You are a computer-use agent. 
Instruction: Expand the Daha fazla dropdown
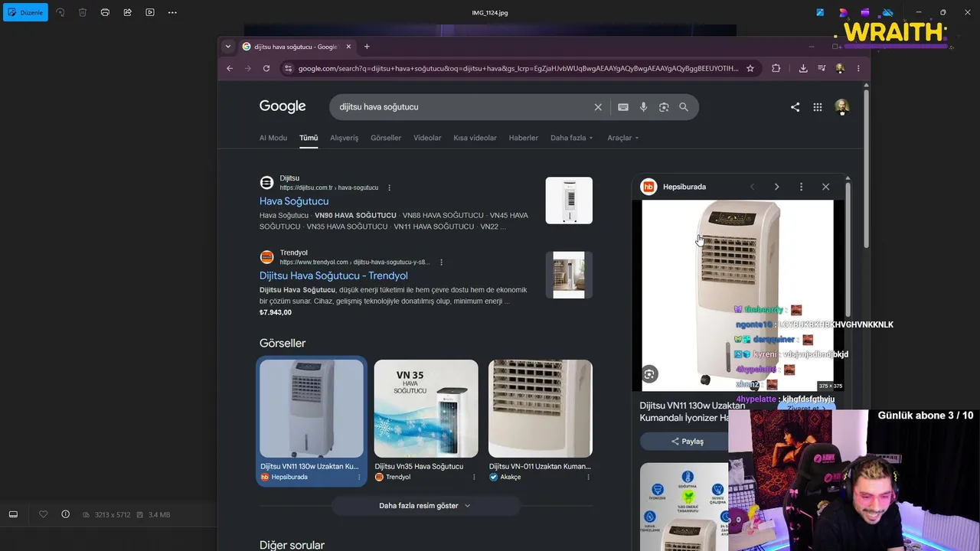pos(572,138)
